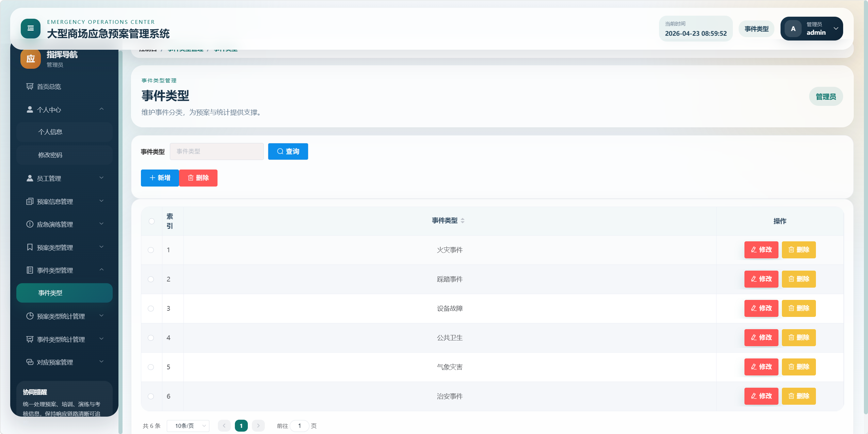The width and height of the screenshot is (868, 434).
Task: Click the 事件类型 search input field
Action: (216, 151)
